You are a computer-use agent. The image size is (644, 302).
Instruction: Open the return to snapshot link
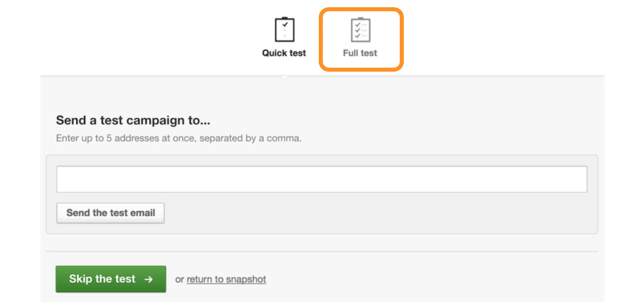point(226,279)
